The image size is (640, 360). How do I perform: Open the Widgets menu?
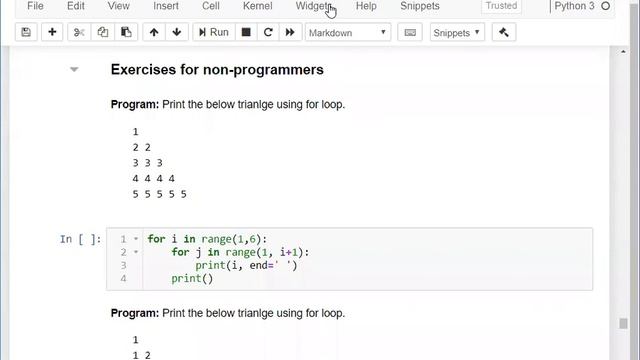point(314,6)
